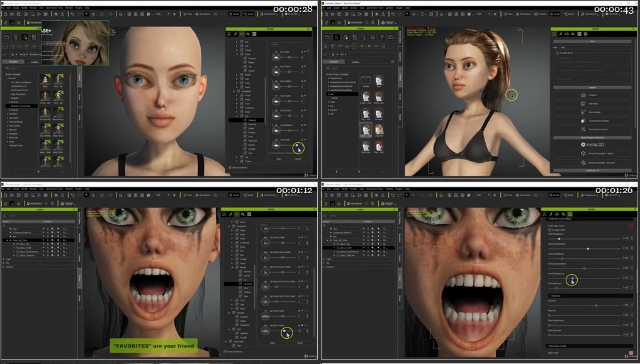Click Content search field in the 00:00:43 frame
The image size is (640, 364).
(x=359, y=68)
